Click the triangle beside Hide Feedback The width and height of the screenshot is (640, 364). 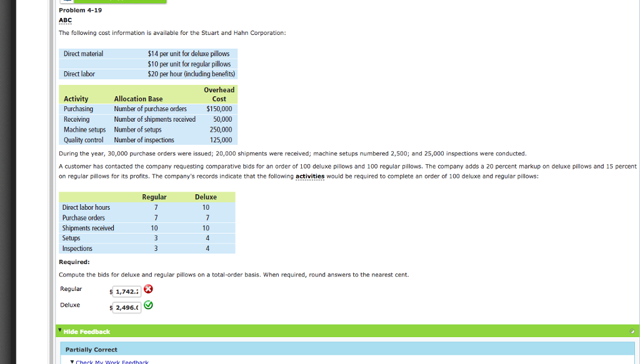[x=59, y=331]
